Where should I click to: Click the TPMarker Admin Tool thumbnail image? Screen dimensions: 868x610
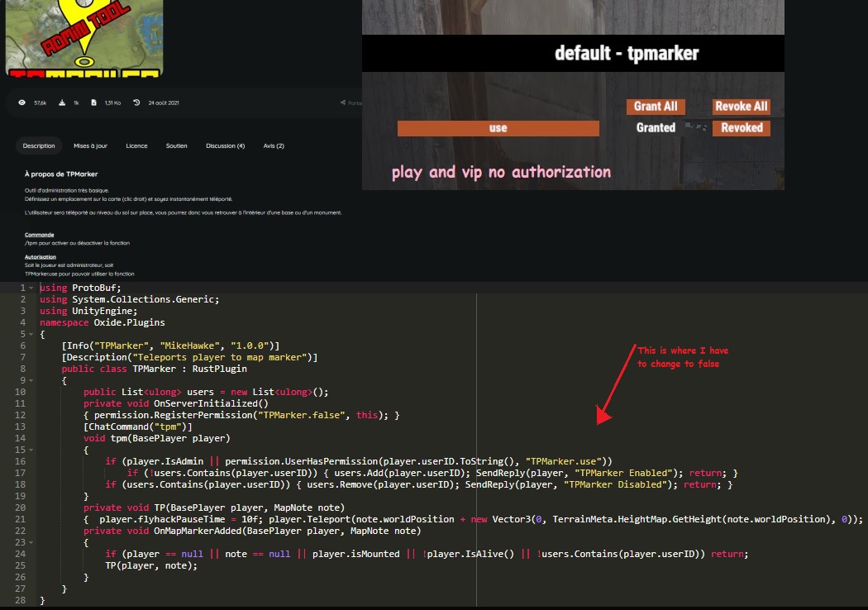pos(84,38)
